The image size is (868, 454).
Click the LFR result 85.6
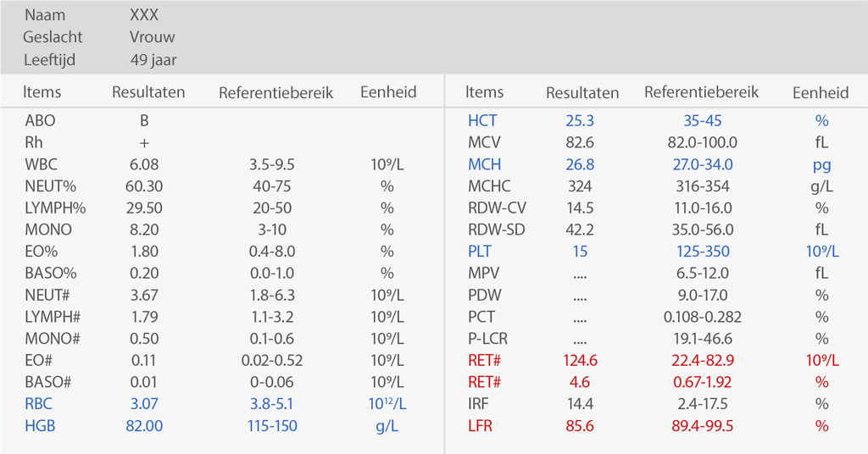click(x=580, y=426)
